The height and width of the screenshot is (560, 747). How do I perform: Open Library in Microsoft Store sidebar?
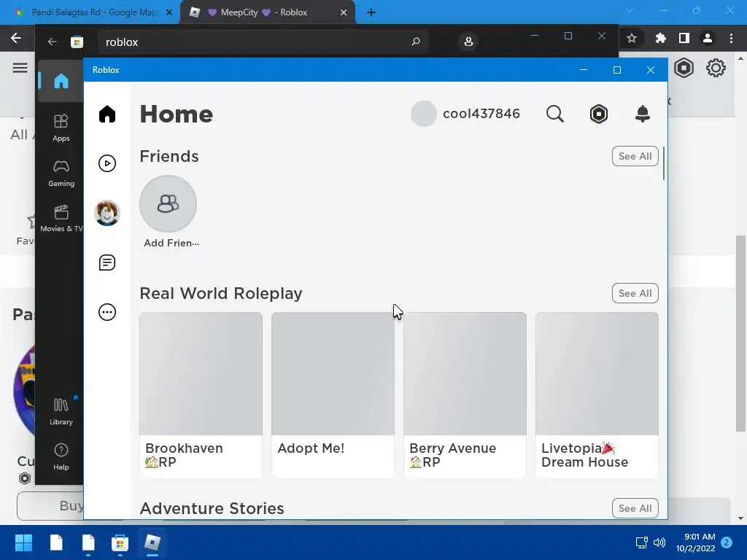pos(61,411)
